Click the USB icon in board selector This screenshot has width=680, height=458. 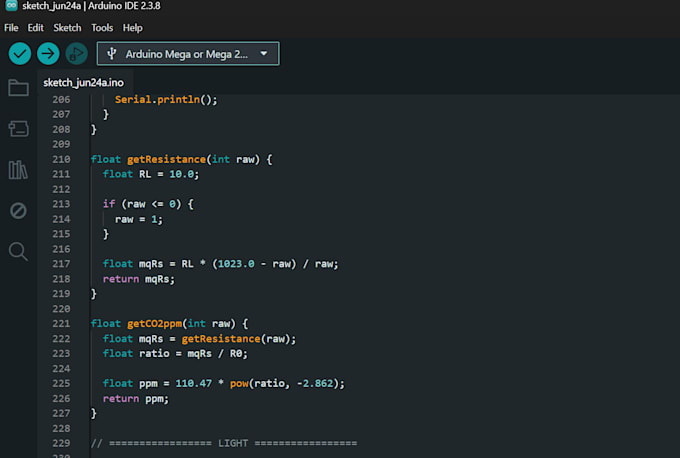[112, 54]
